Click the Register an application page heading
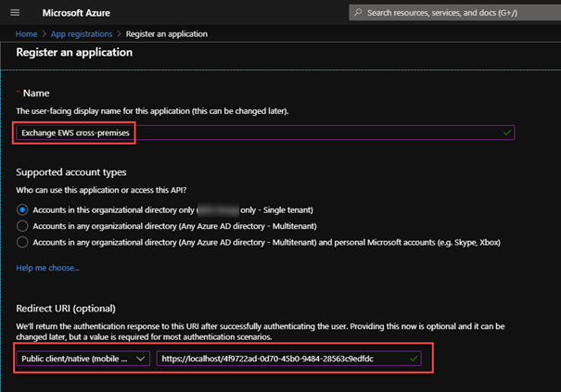561x392 pixels. click(74, 53)
